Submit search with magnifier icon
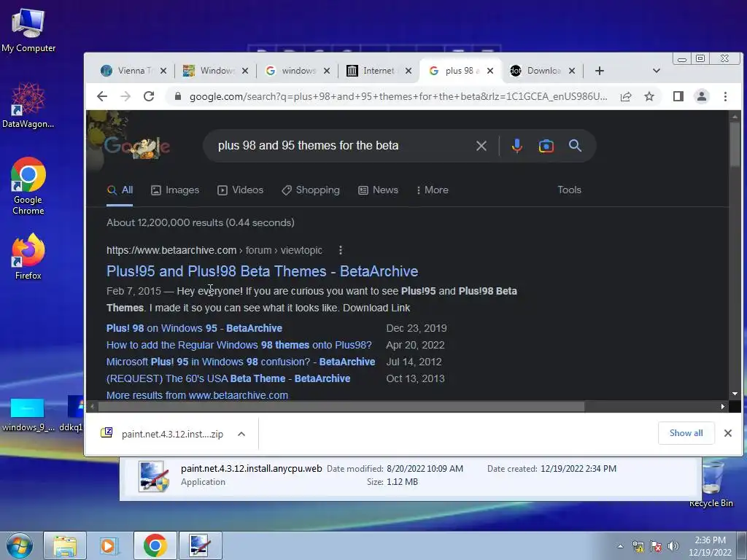Image resolution: width=747 pixels, height=560 pixels. point(575,146)
